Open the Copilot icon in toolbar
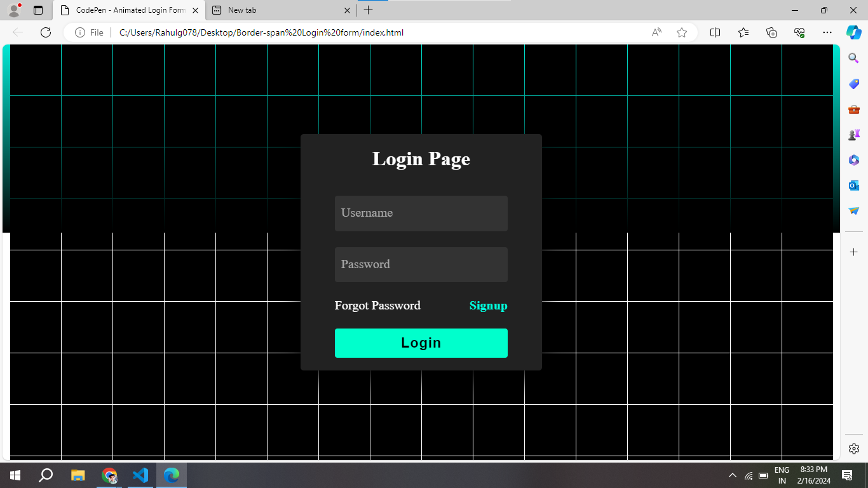 (854, 32)
